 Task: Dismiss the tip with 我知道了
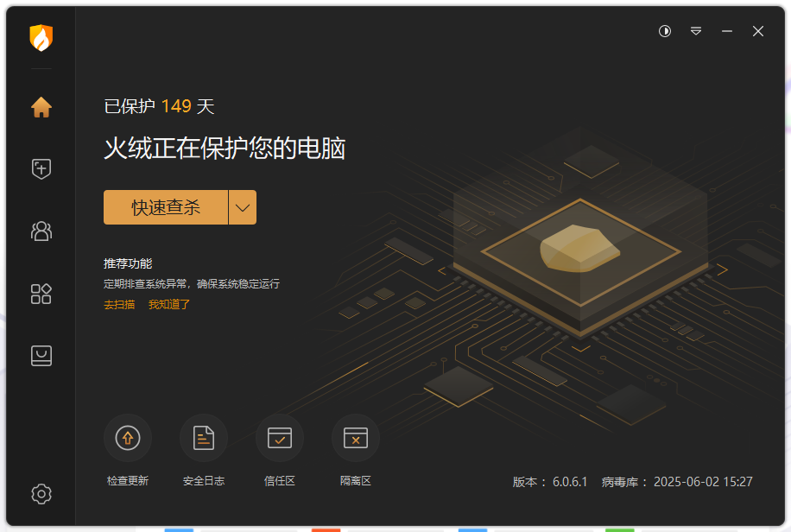click(x=169, y=305)
